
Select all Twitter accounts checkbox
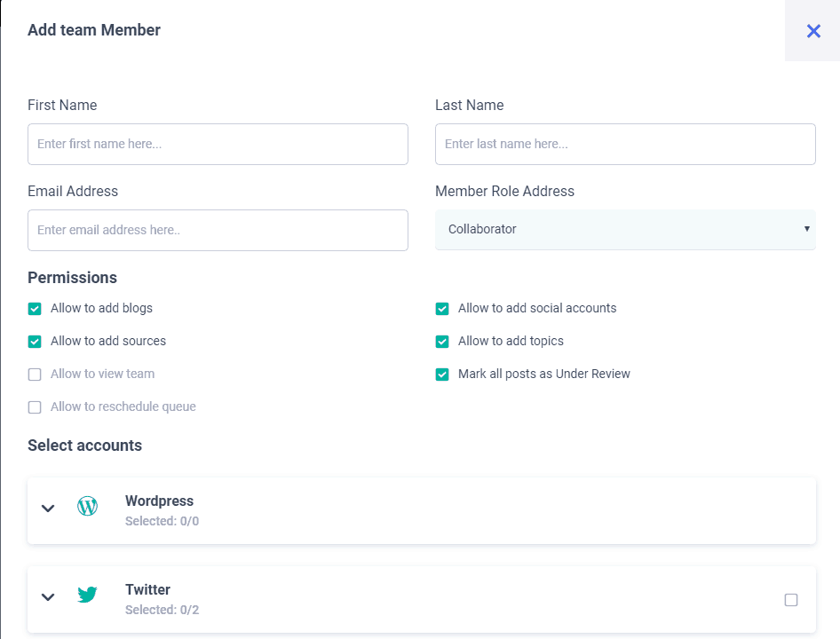[x=791, y=600]
